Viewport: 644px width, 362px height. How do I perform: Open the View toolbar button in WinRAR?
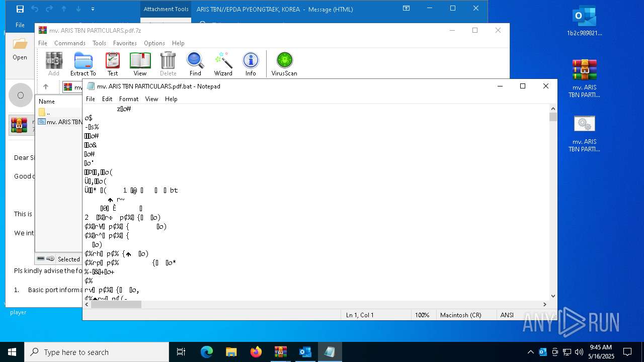coord(140,64)
